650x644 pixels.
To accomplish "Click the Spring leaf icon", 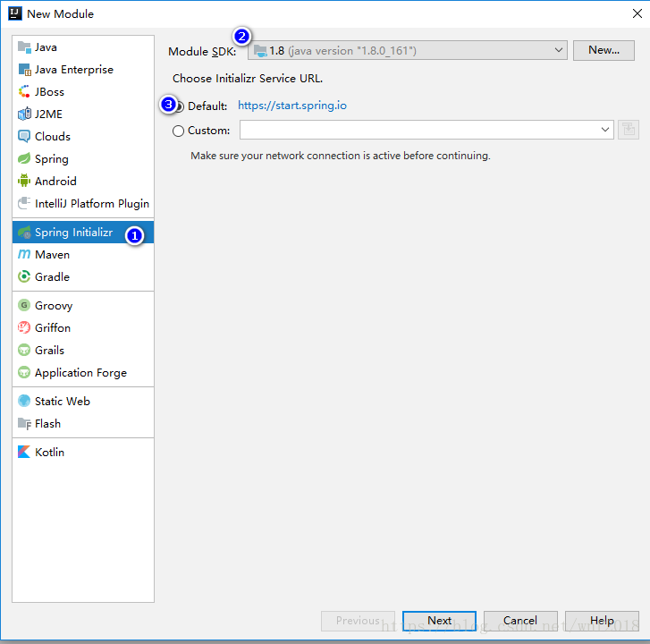I will tap(24, 159).
